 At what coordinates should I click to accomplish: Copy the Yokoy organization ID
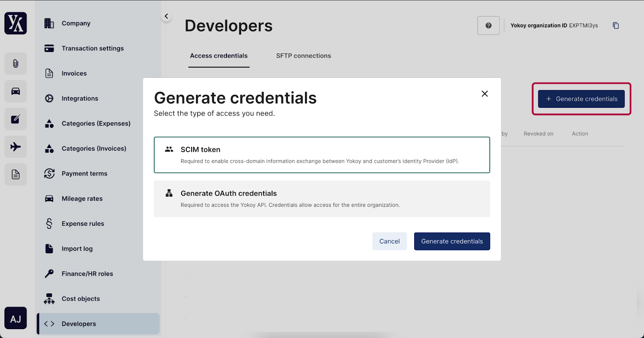(x=616, y=25)
